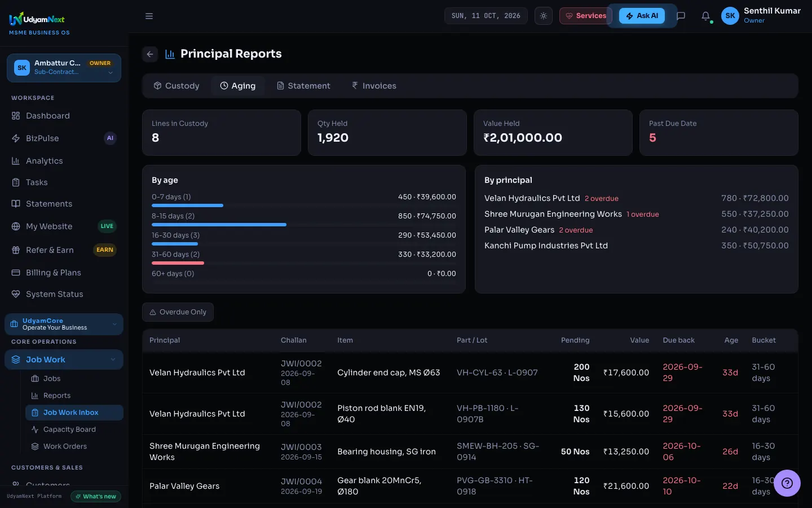Open BizPulse in the sidebar
Viewport: 812px width, 508px height.
[x=64, y=138]
